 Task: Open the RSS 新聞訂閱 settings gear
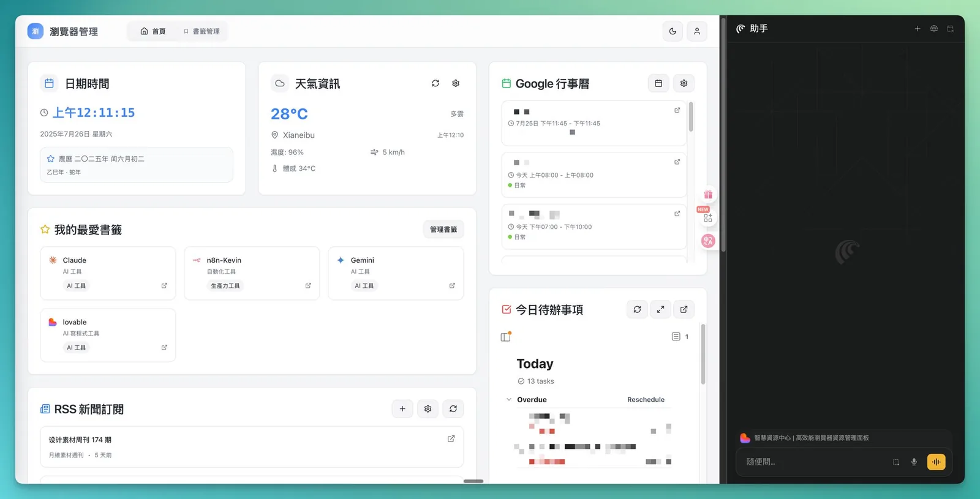[x=428, y=409]
